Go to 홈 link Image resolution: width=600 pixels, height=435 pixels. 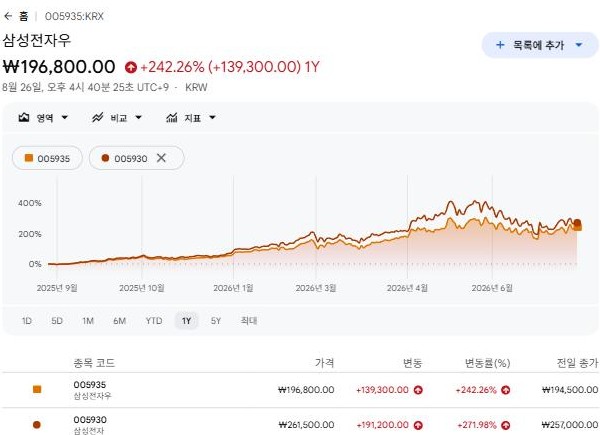pyautogui.click(x=24, y=16)
